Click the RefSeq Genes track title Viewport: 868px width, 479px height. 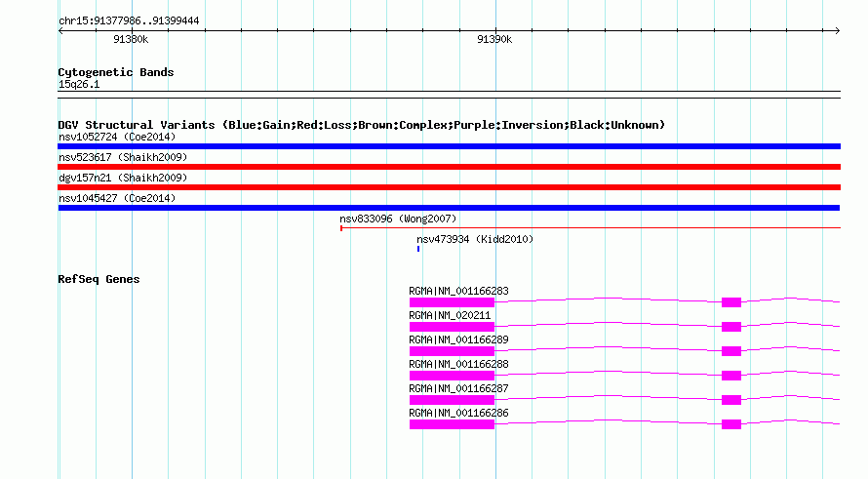(x=99, y=279)
